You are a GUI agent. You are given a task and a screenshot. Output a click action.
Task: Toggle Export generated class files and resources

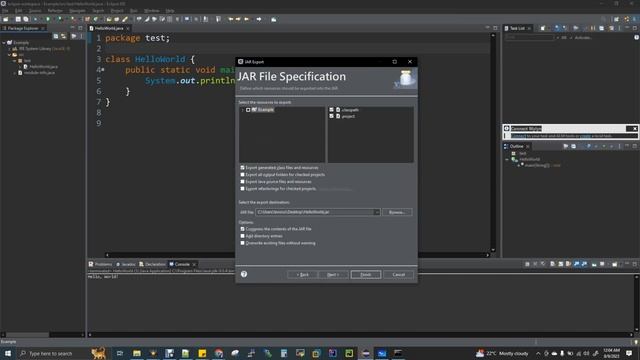(x=242, y=168)
